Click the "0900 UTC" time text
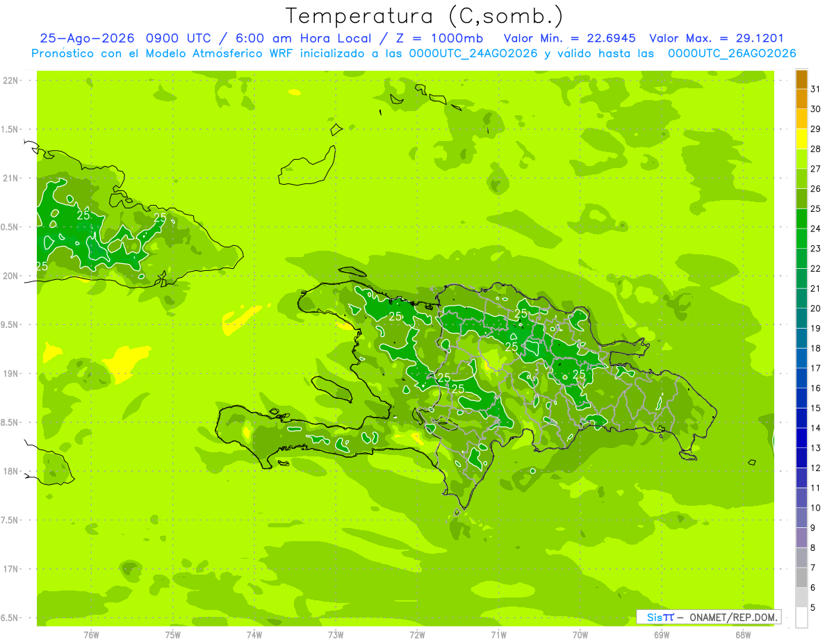 [x=179, y=38]
